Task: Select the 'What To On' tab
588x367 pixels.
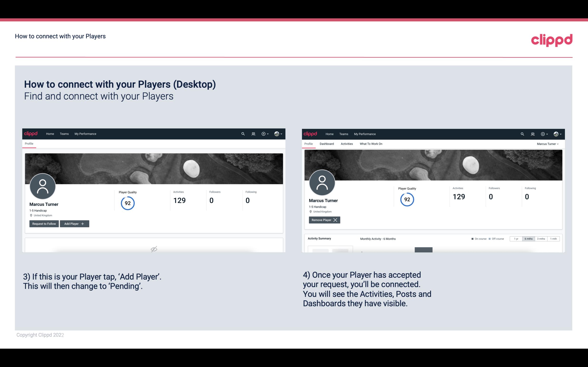Action: [371, 143]
